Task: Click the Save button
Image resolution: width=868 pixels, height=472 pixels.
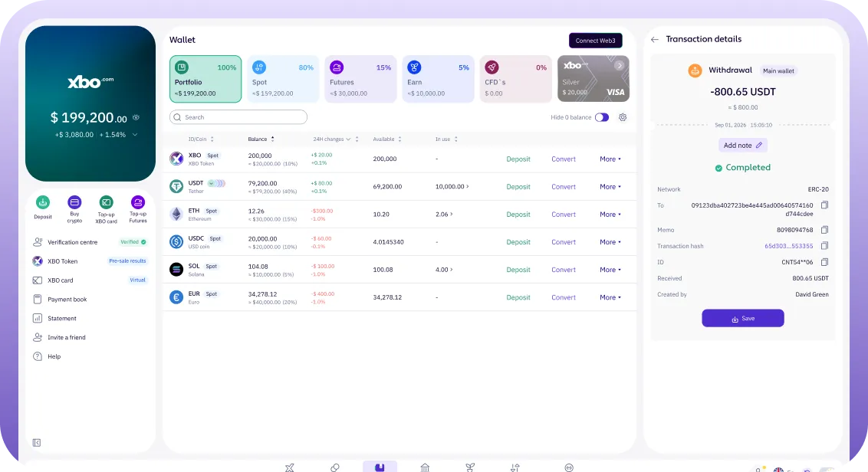Action: point(743,318)
